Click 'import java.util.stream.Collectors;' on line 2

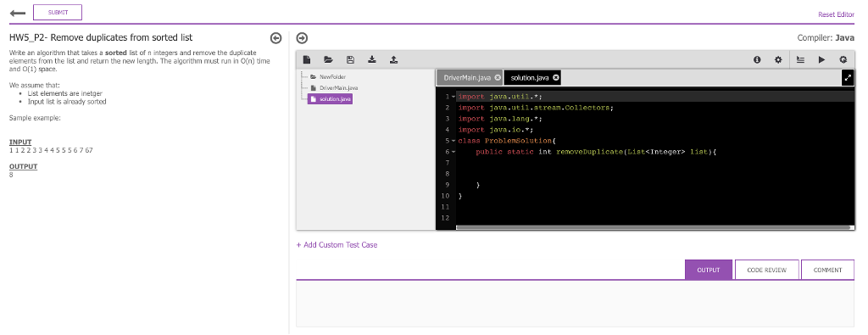(536, 108)
